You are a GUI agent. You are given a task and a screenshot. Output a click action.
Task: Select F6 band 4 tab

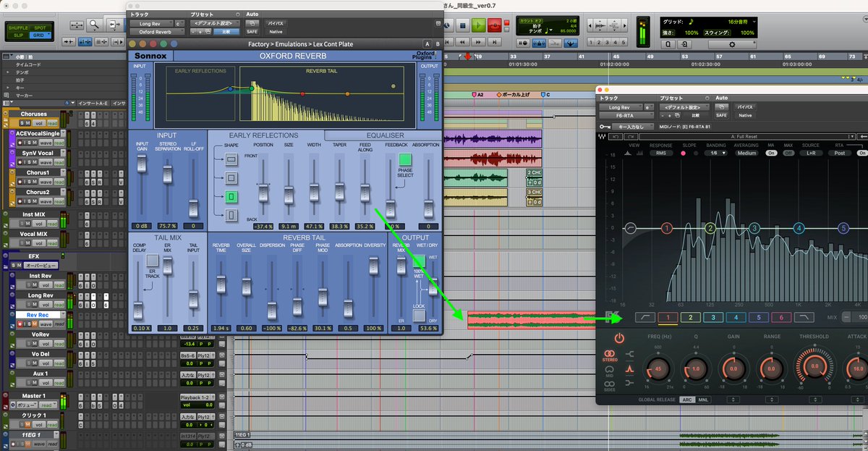pos(736,317)
